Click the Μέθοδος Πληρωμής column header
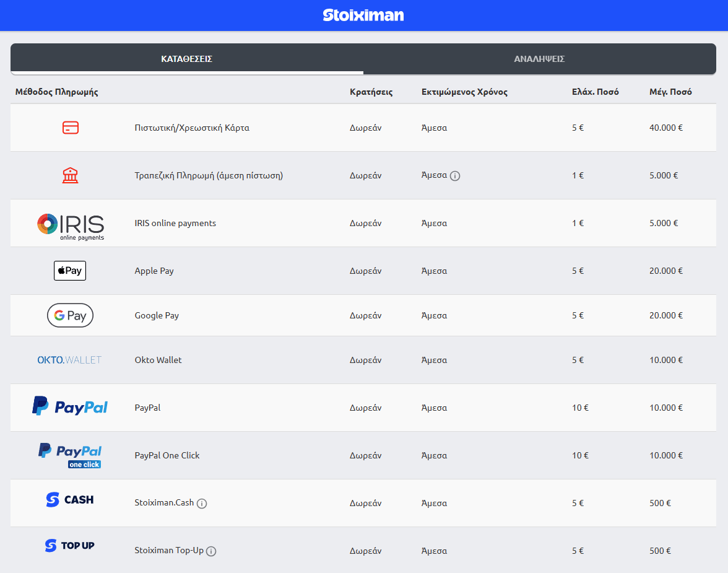728x573 pixels. (x=57, y=92)
